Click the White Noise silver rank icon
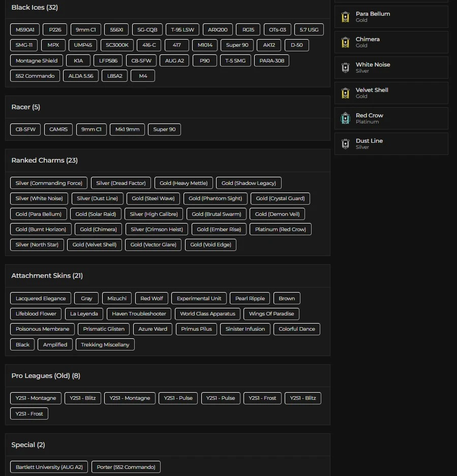 [346, 68]
